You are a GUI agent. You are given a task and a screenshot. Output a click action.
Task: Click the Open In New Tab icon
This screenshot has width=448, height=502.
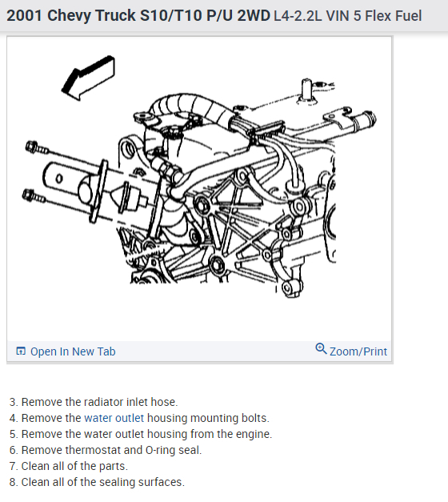pos(21,351)
